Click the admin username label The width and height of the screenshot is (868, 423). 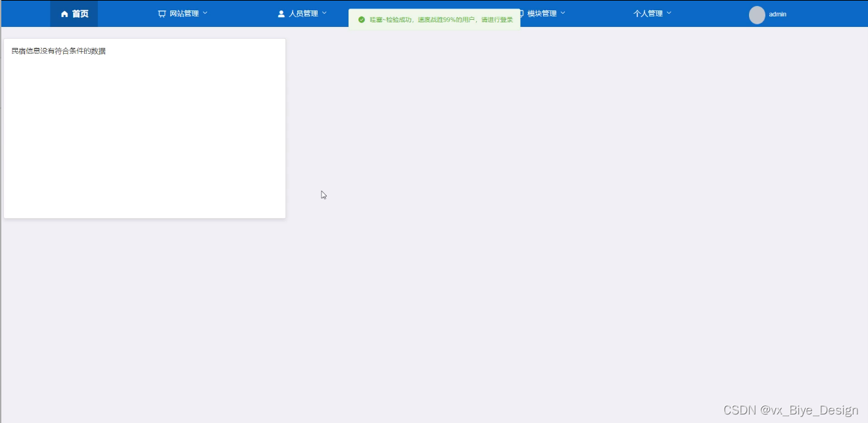tap(777, 14)
